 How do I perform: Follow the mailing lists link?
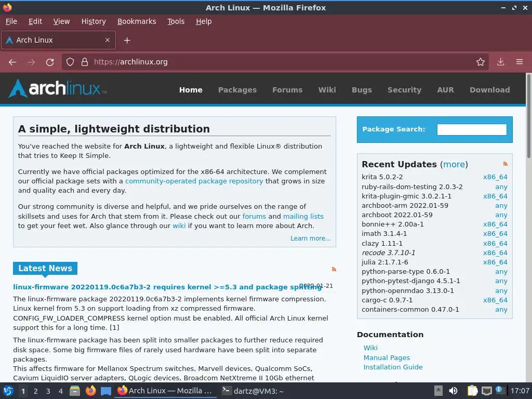303,217
